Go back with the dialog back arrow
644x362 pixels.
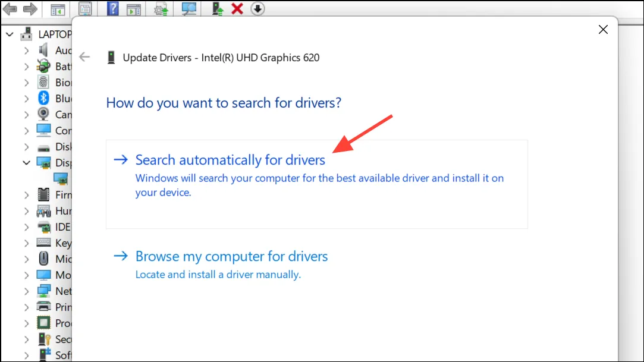coord(84,56)
